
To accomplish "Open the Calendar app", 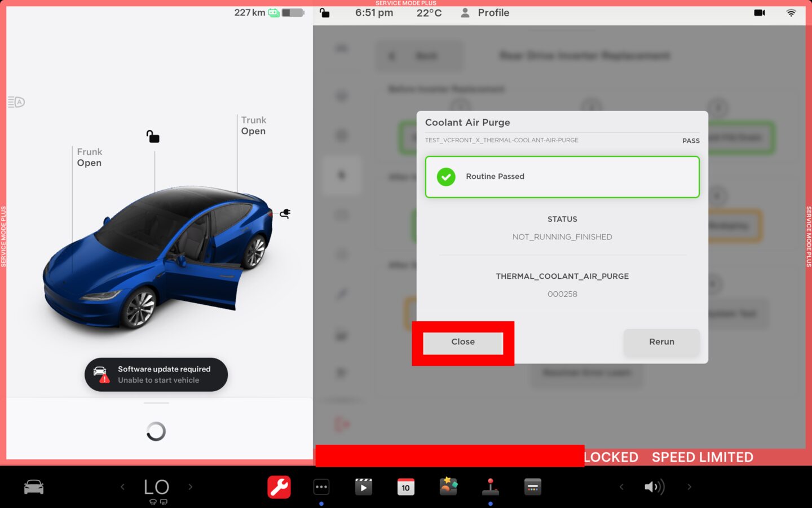I will pos(406,487).
